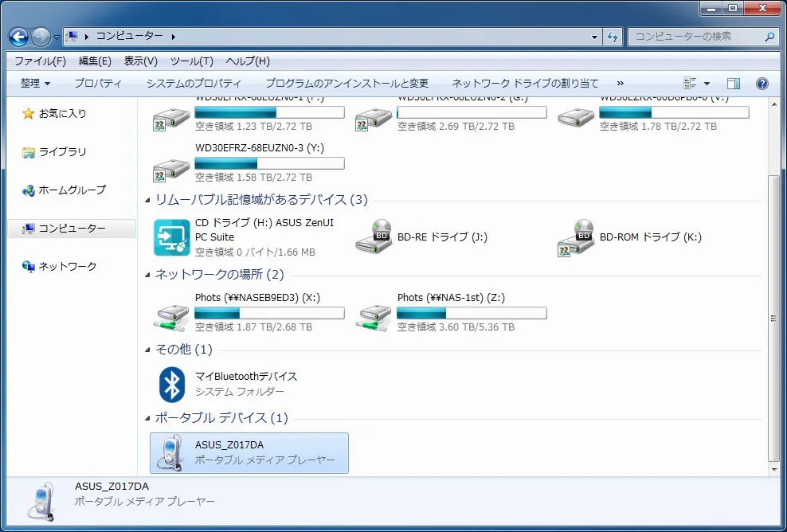787x532 pixels.
Task: Toggle the preview pane button
Action: [734, 84]
